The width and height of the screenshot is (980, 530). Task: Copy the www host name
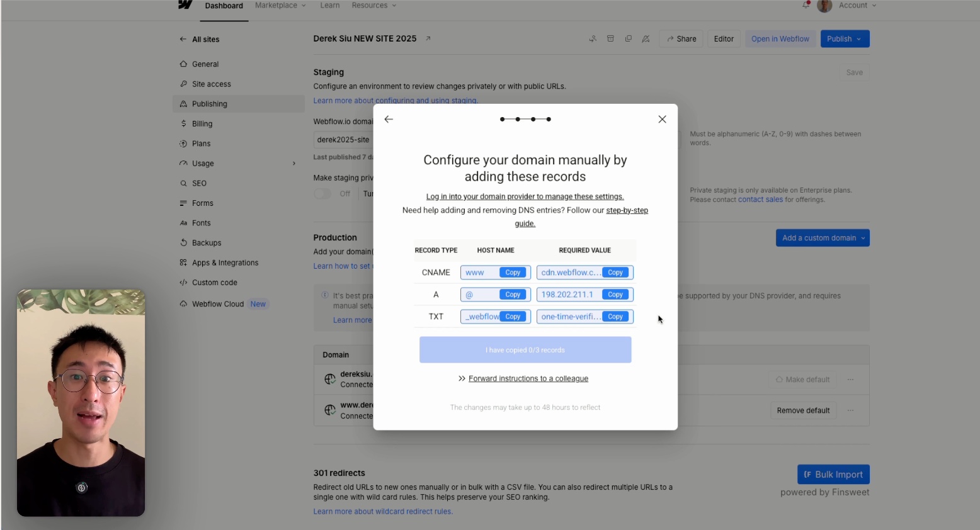click(x=513, y=273)
